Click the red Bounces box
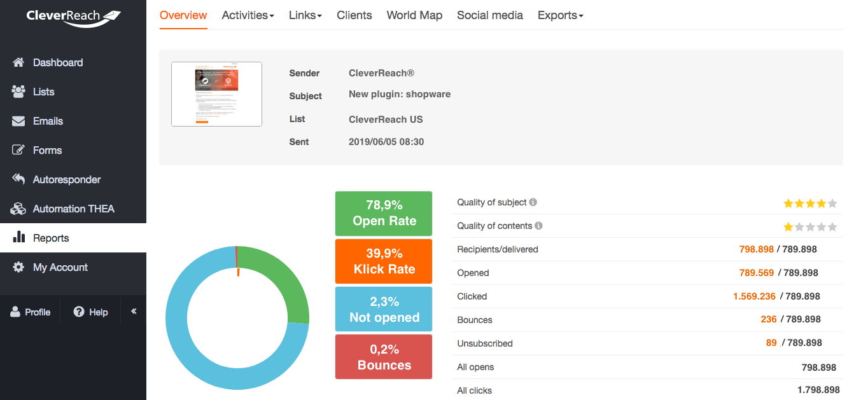 pos(384,357)
